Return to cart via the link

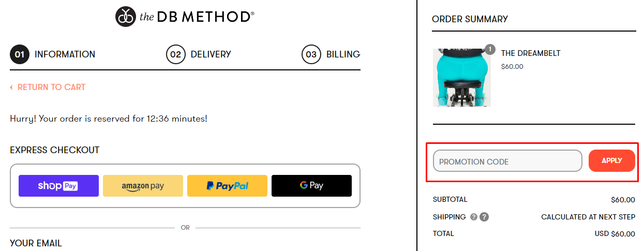pos(52,87)
